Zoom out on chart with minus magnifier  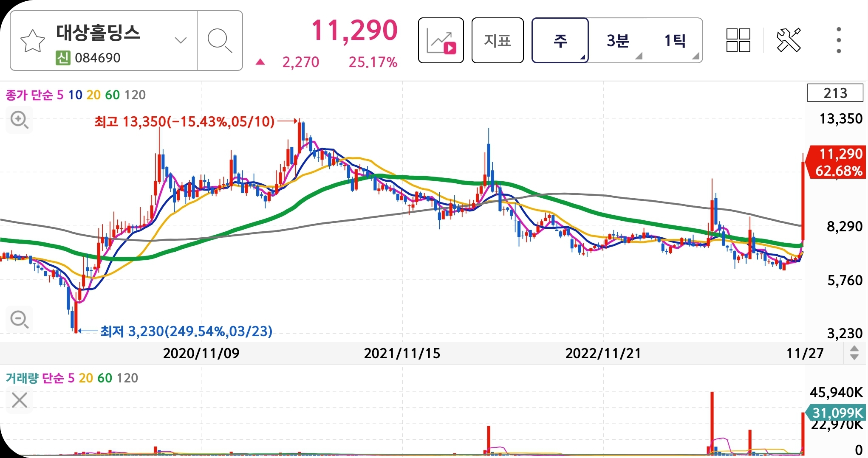tap(20, 319)
